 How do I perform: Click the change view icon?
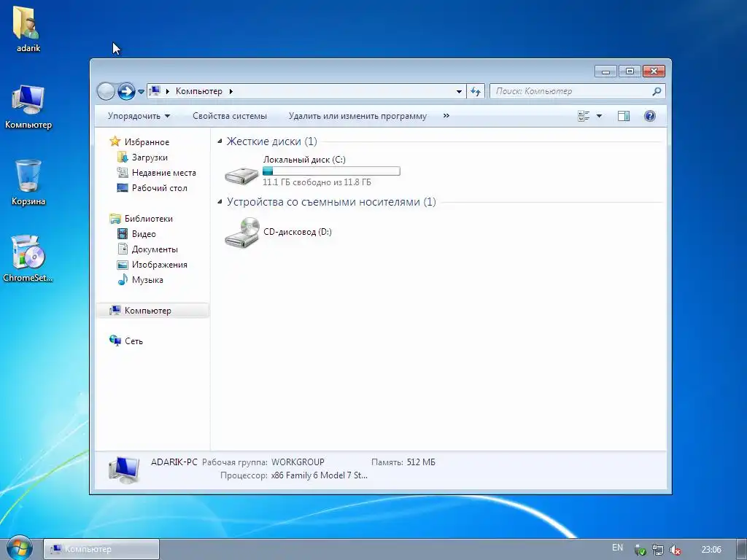[x=584, y=116]
